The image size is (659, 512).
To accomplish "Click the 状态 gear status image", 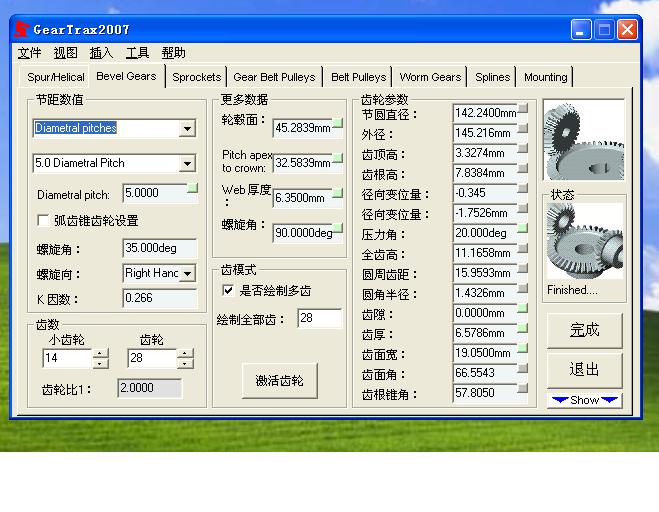I will [585, 241].
